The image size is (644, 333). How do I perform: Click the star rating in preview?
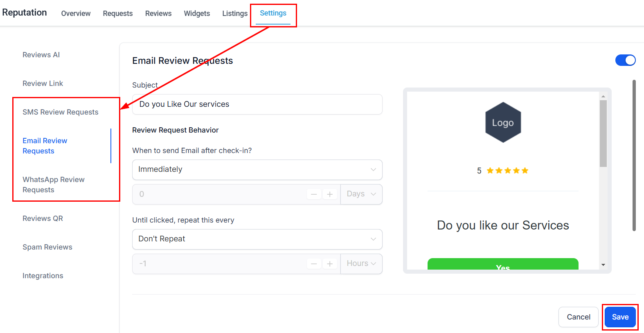507,171
